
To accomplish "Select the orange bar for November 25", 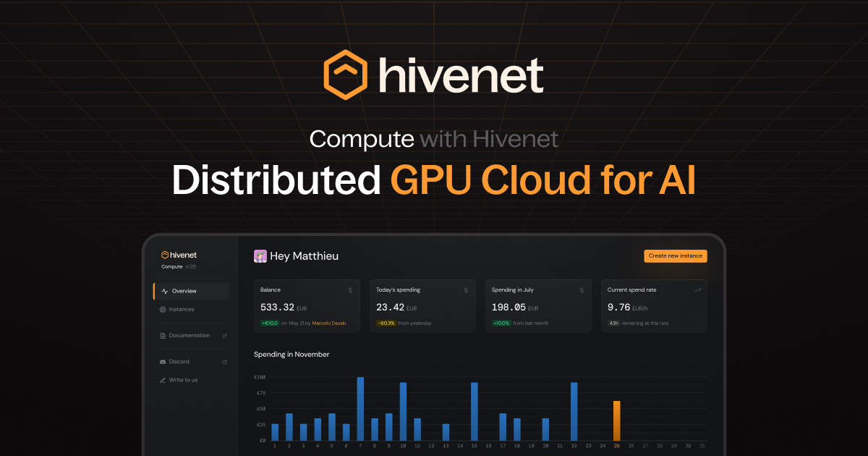I will tap(616, 420).
